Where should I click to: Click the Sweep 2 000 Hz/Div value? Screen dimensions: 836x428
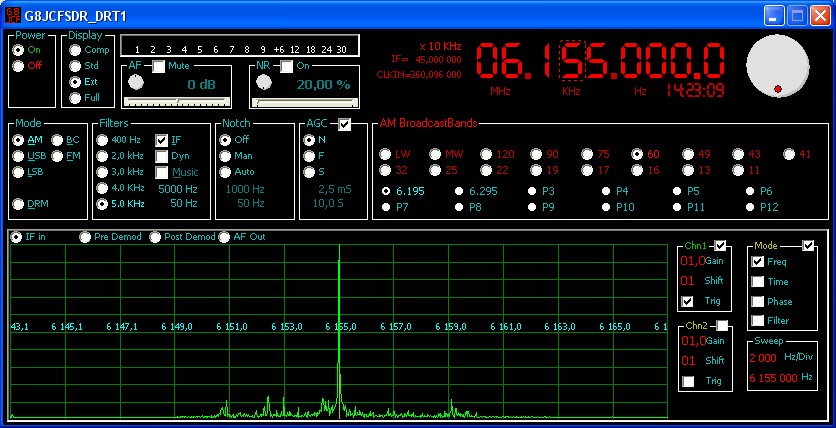coord(762,357)
